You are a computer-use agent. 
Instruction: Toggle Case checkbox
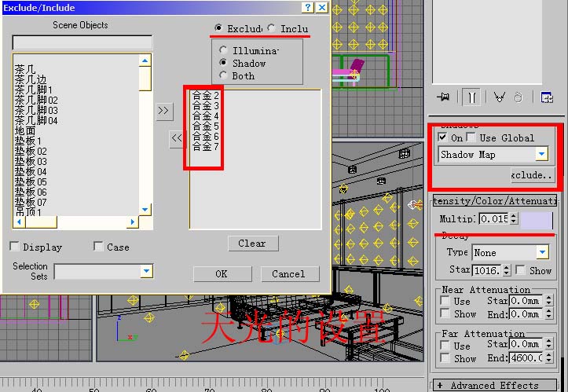(98, 246)
